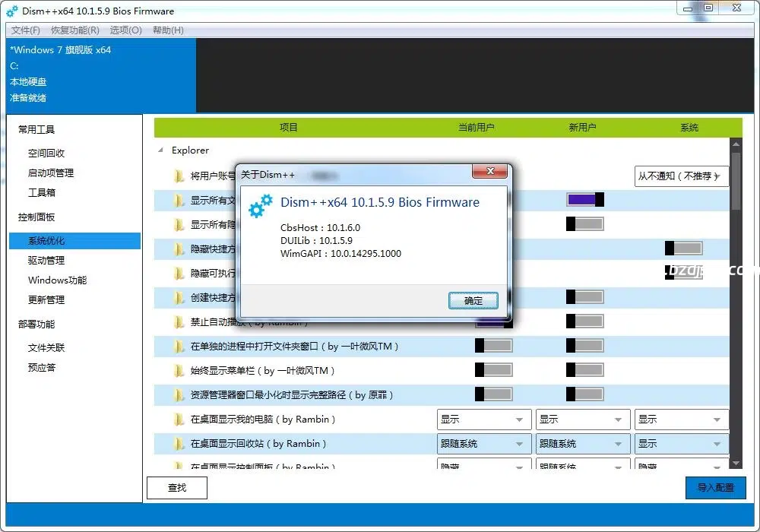Click the 当前用户 column header
The image size is (760, 532).
pyautogui.click(x=476, y=128)
